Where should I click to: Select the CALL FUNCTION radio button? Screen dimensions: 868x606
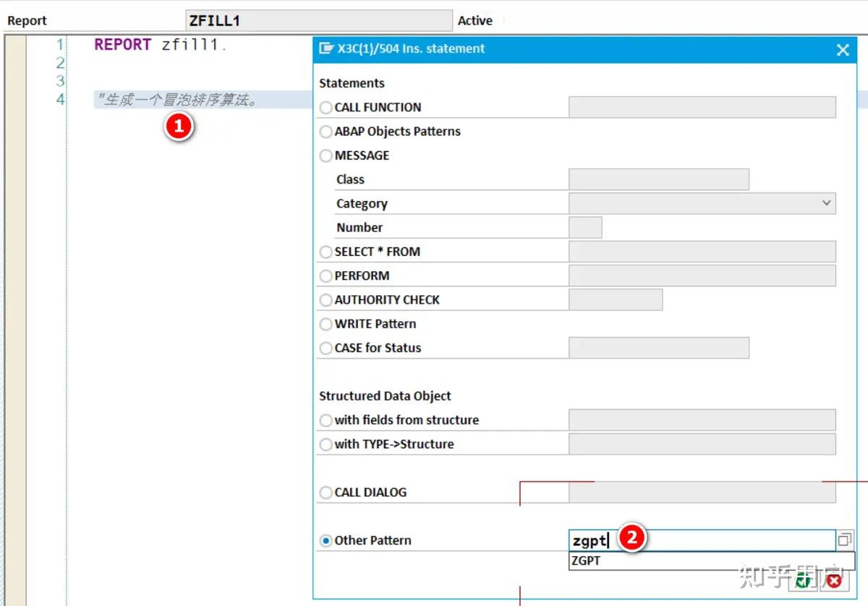click(325, 107)
